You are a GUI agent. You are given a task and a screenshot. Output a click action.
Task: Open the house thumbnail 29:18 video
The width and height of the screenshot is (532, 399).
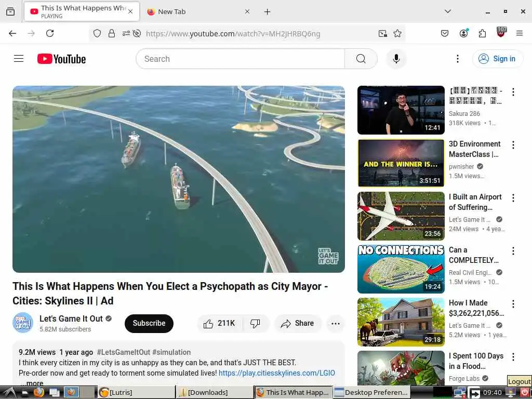pyautogui.click(x=401, y=322)
